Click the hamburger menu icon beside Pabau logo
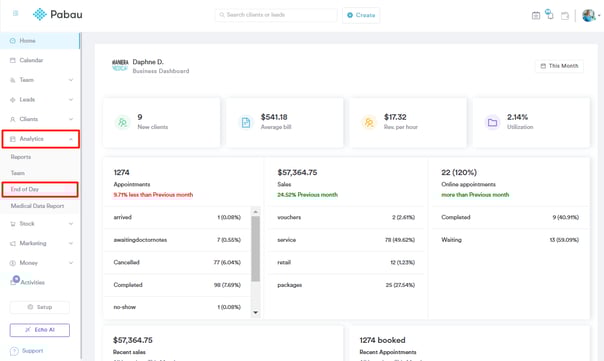This screenshot has width=604, height=361. tap(15, 13)
